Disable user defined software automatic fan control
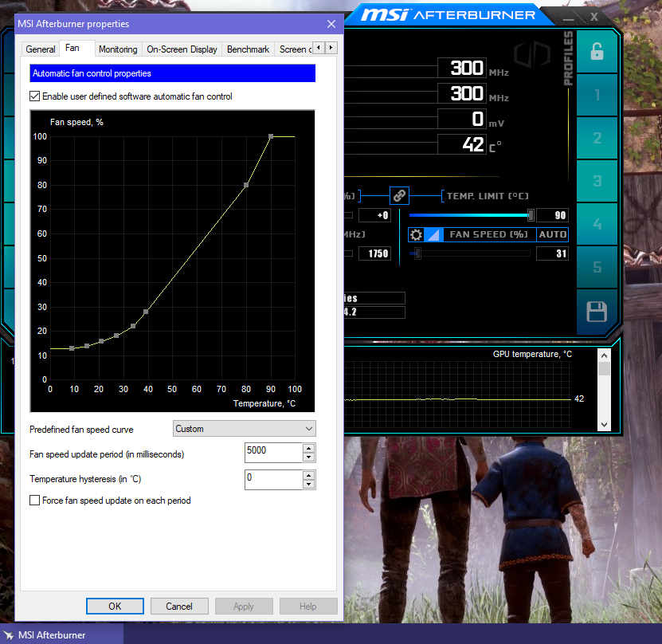Screen dimensions: 662x644 pyautogui.click(x=35, y=96)
